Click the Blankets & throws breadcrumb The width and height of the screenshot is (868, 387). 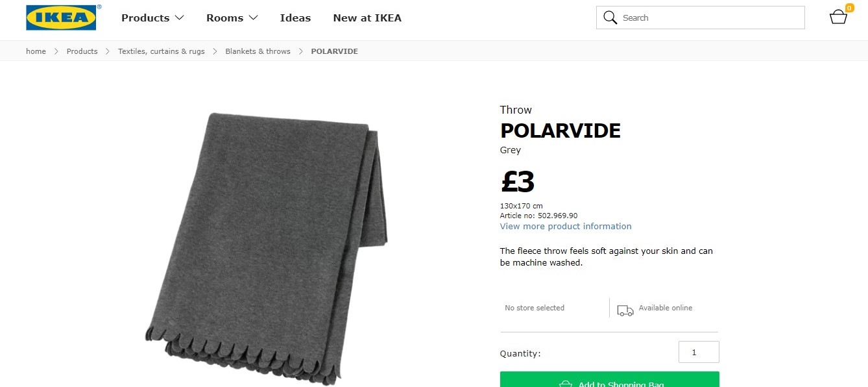(x=258, y=51)
